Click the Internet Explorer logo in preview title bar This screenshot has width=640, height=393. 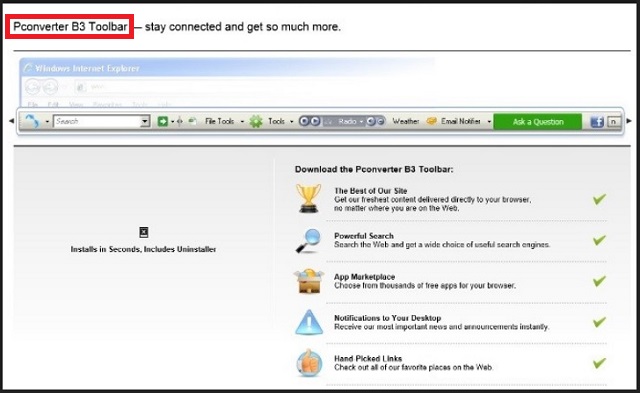coord(28,68)
